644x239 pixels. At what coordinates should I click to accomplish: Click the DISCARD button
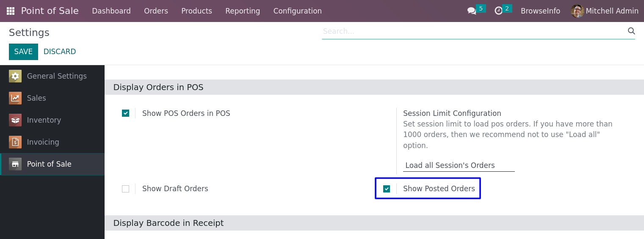point(60,52)
